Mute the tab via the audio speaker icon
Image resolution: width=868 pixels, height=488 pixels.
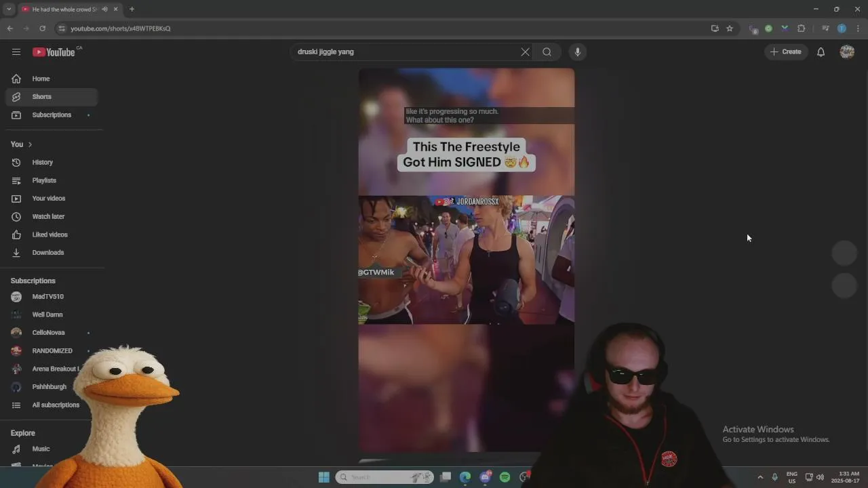pyautogui.click(x=104, y=9)
